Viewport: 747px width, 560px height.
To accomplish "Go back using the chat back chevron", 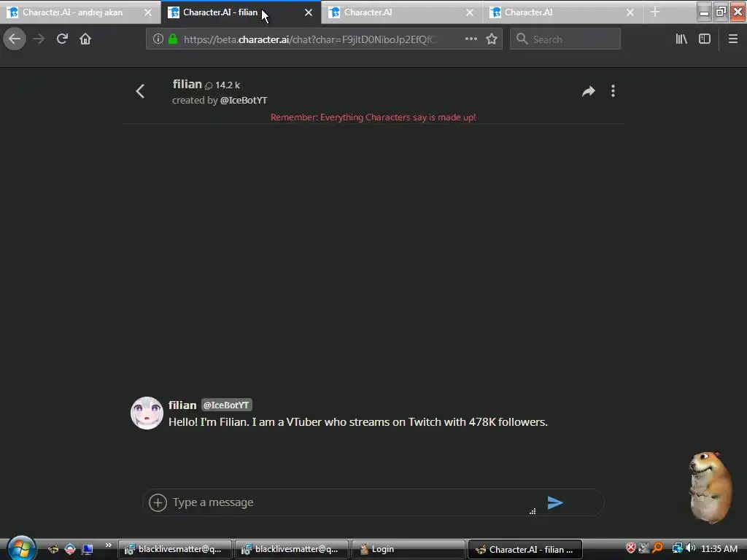I will click(x=140, y=91).
